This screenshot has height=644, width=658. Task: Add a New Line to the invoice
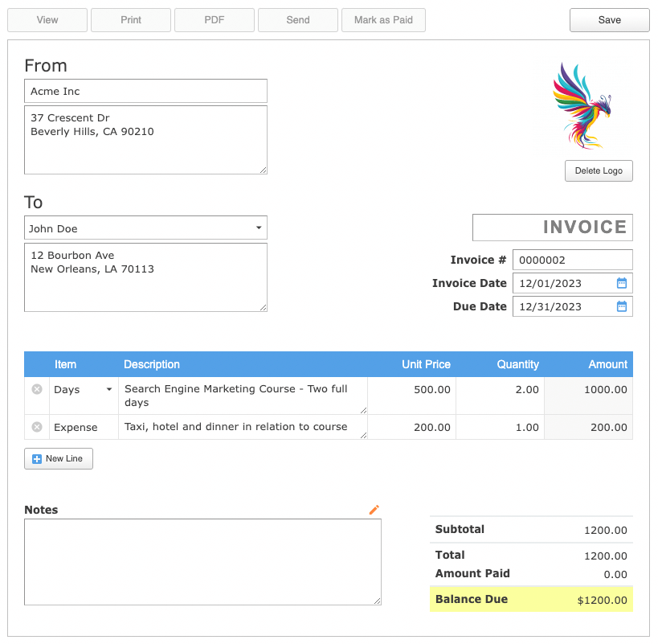tap(59, 458)
